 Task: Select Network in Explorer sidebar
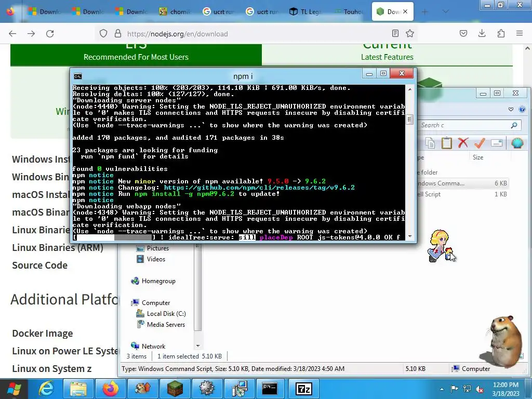tap(148, 346)
